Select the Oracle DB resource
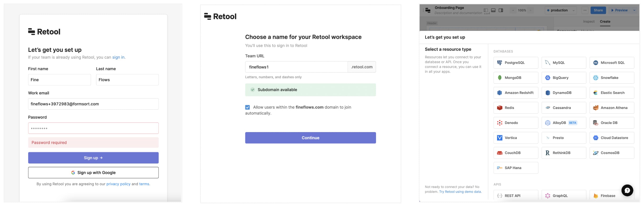The width and height of the screenshot is (644, 208). pos(611,123)
